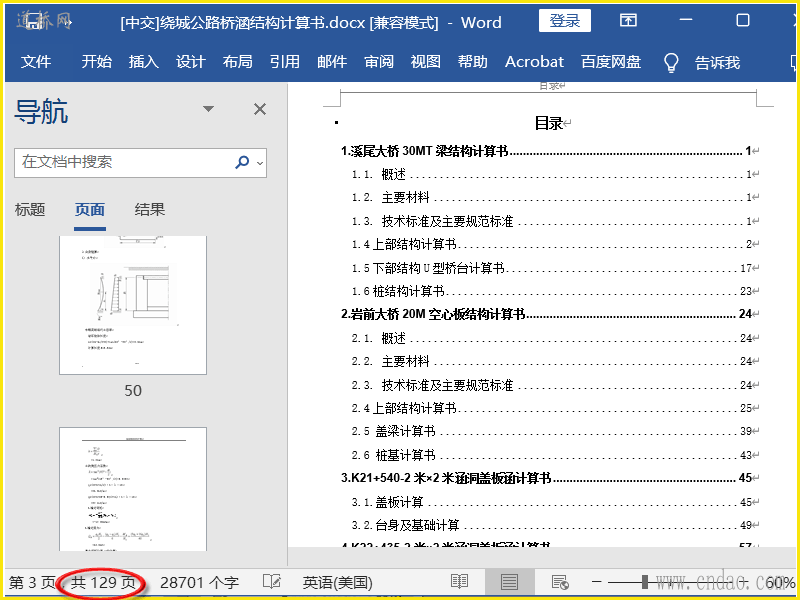Image resolution: width=800 pixels, height=600 pixels.
Task: Click TOC entry 2.1. 概述
Action: tap(550, 338)
